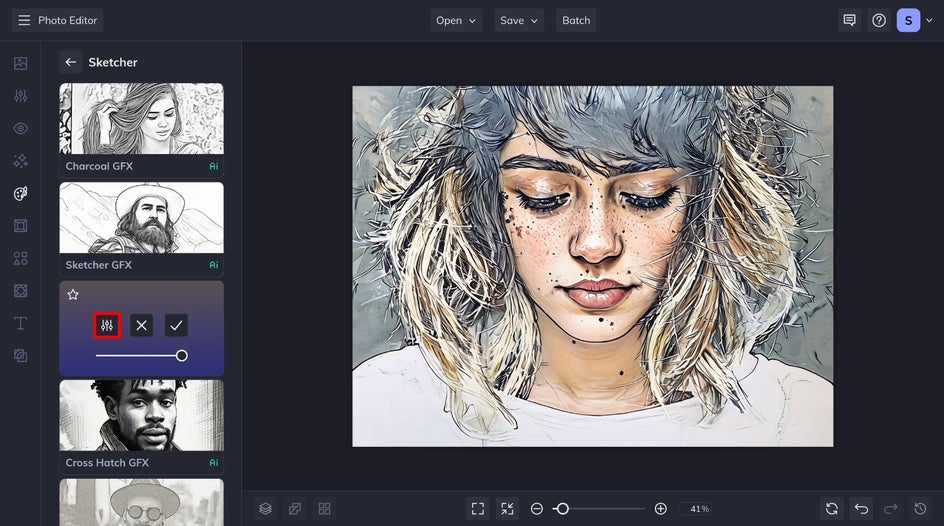Select the Charcoal GFX effect thumbnail
The width and height of the screenshot is (944, 526).
(x=141, y=119)
